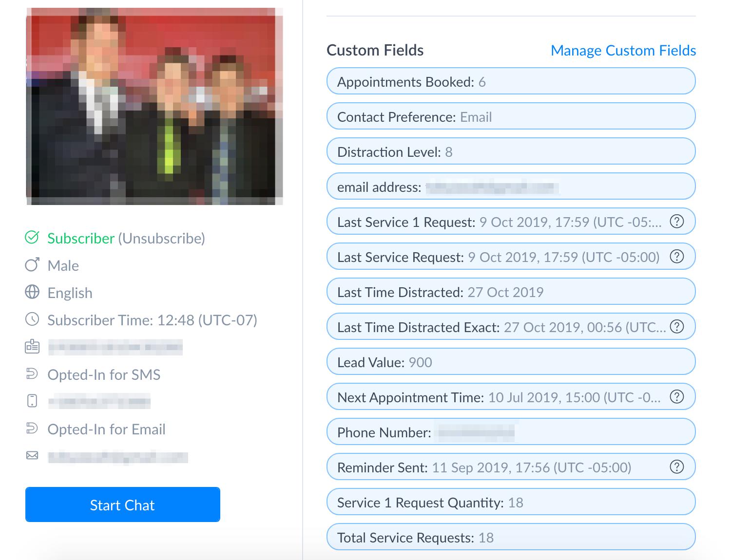Edit the Appointments Booked field
The image size is (731, 560).
pyautogui.click(x=511, y=81)
